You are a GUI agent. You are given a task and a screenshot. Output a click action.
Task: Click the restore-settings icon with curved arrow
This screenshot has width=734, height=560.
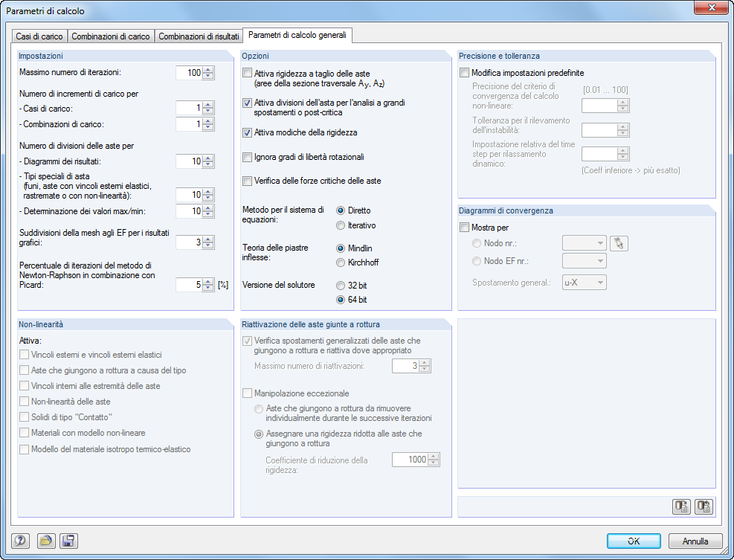[x=703, y=506]
